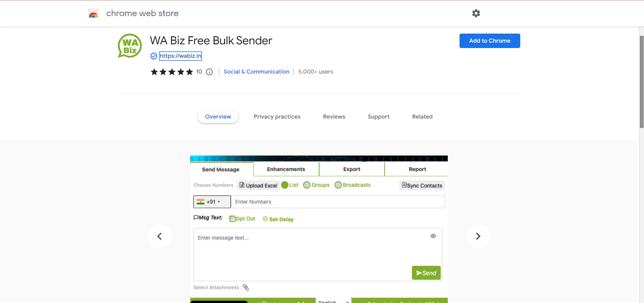644x303 pixels.
Task: Open the https://wabiz.in link
Action: (180, 56)
